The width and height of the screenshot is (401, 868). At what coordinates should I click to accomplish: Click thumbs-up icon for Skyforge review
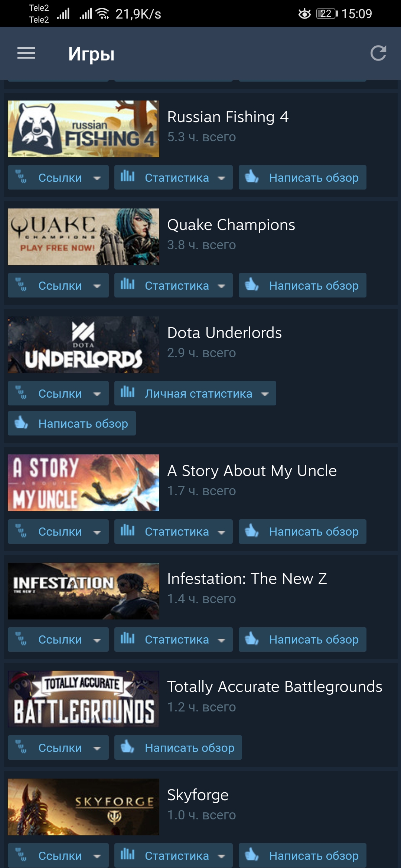251,855
